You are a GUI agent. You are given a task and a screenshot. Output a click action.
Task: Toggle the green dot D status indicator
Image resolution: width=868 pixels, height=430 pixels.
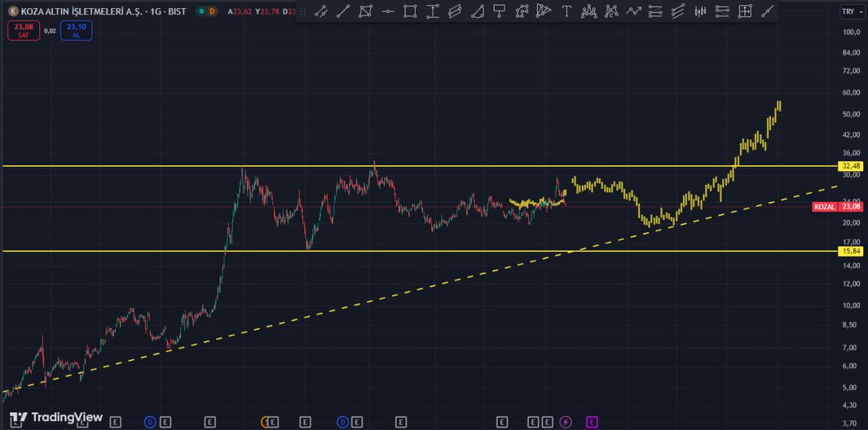206,12
